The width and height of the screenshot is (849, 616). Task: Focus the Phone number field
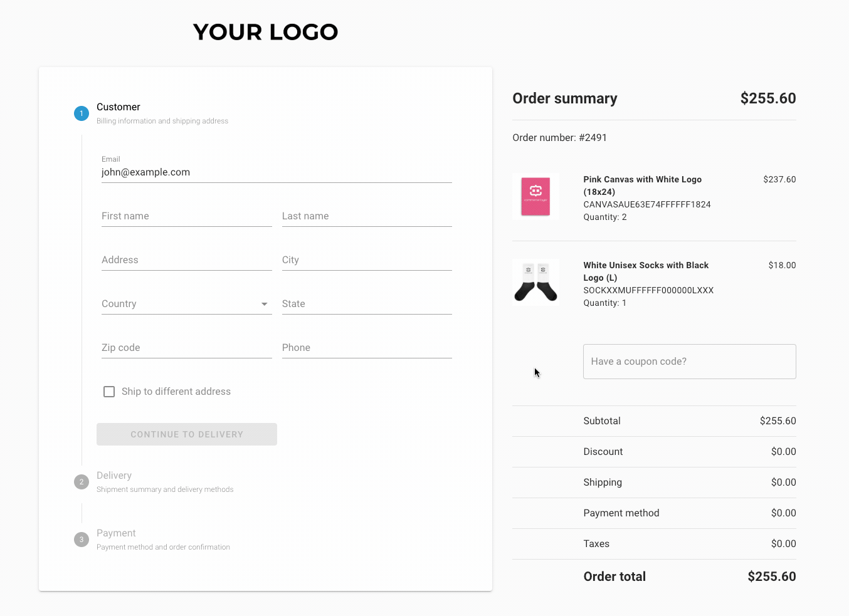pyautogui.click(x=367, y=348)
